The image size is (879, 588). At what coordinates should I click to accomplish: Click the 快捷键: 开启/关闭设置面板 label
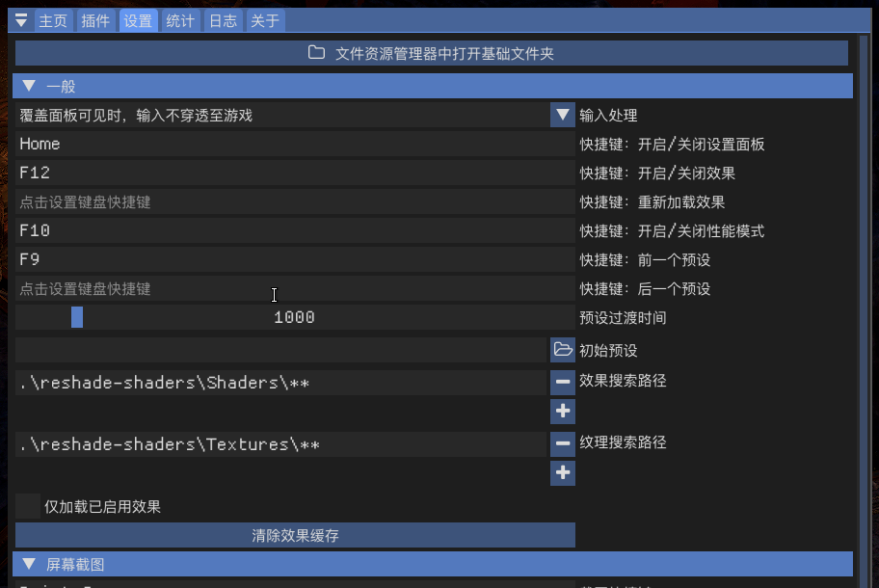pos(672,145)
